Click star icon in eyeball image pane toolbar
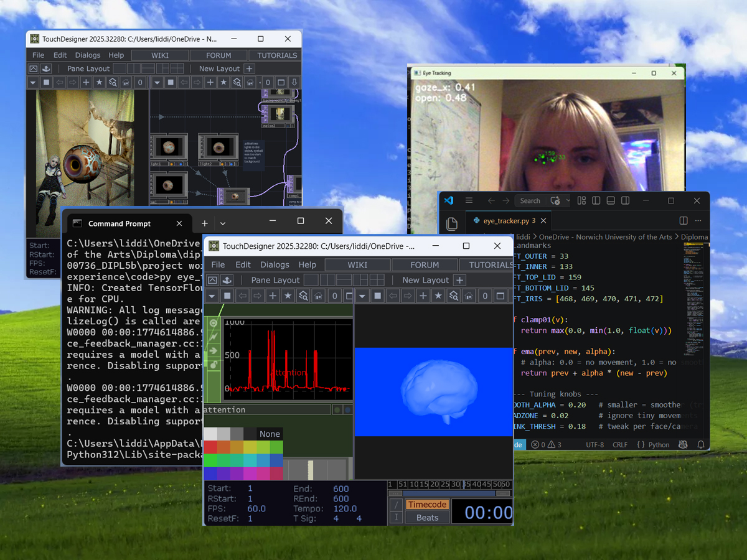Screen dimensions: 747x560 pyautogui.click(x=99, y=82)
